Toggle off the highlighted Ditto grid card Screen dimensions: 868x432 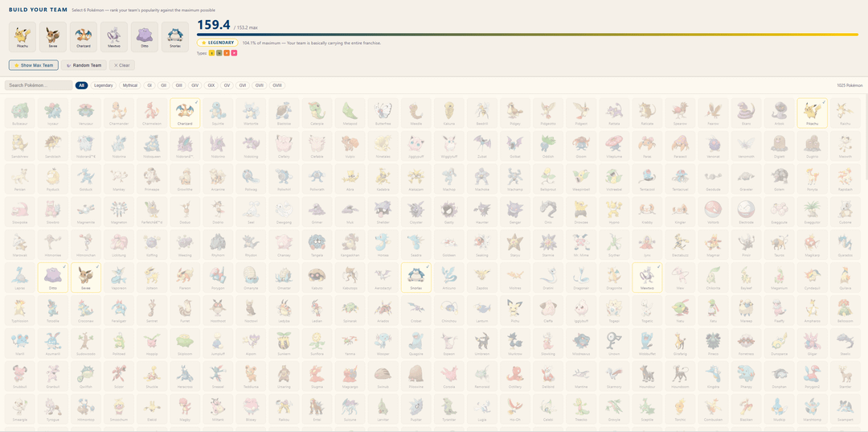52,278
